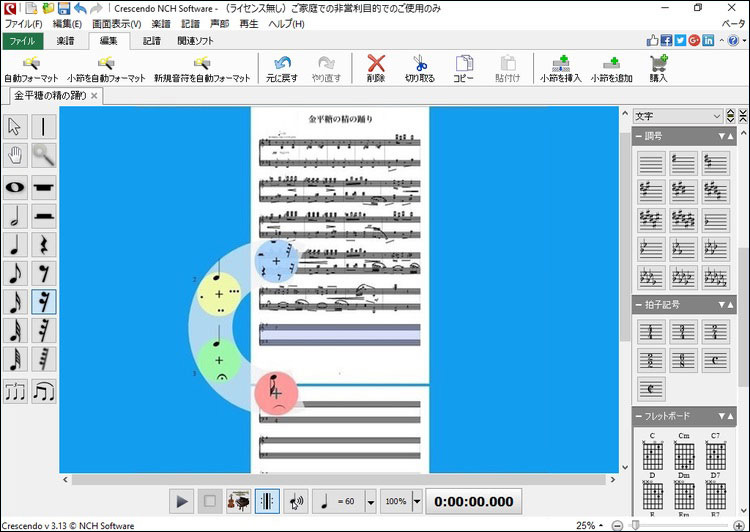Toggle note sound on click button
This screenshot has width=750, height=532.
click(x=296, y=501)
